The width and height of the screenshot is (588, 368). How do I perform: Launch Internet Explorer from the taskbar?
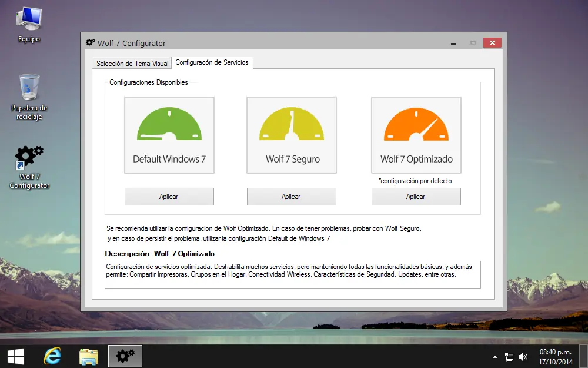[52, 356]
